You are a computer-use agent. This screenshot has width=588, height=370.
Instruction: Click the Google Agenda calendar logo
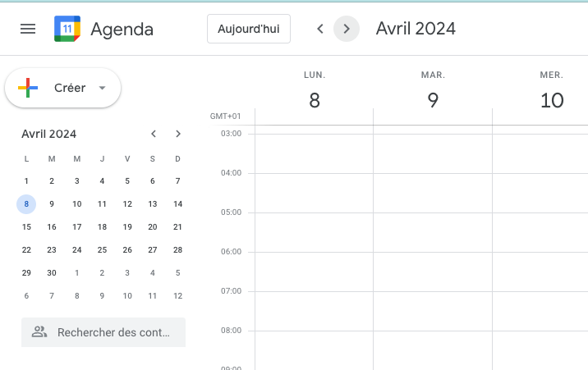(x=67, y=29)
